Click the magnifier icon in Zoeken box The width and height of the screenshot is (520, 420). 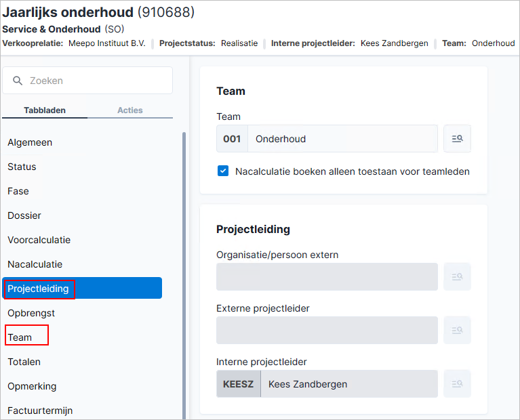pos(18,81)
